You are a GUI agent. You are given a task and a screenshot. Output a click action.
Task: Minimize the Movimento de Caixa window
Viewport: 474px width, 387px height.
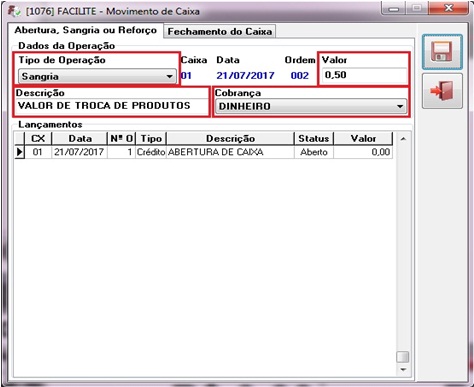pyautogui.click(x=394, y=8)
